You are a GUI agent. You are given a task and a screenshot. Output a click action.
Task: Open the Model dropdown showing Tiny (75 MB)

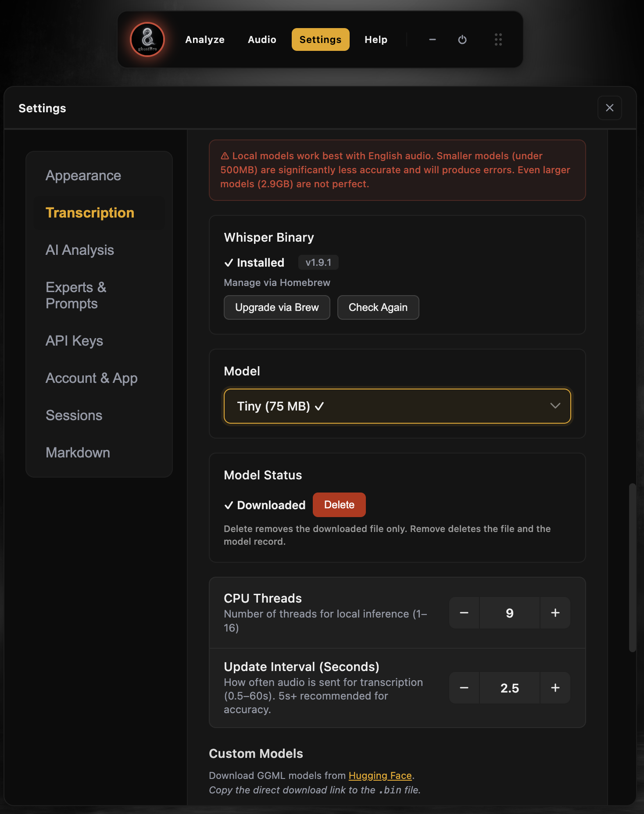pyautogui.click(x=397, y=406)
